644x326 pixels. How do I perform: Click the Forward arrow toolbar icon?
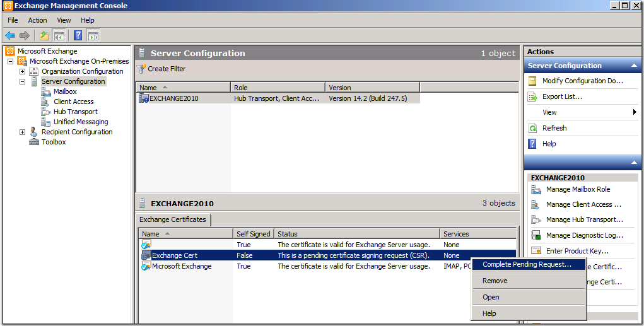pos(25,36)
